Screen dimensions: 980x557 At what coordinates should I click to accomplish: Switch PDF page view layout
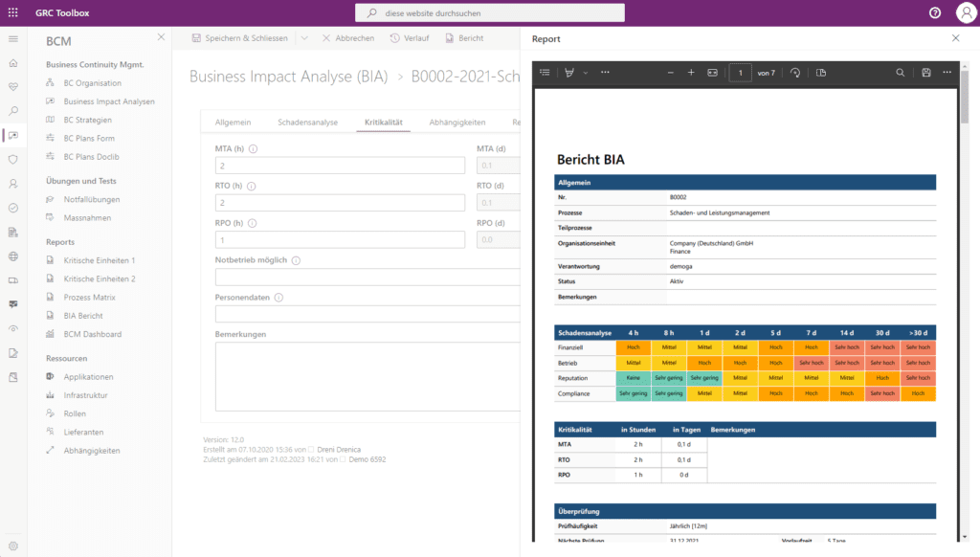point(821,73)
